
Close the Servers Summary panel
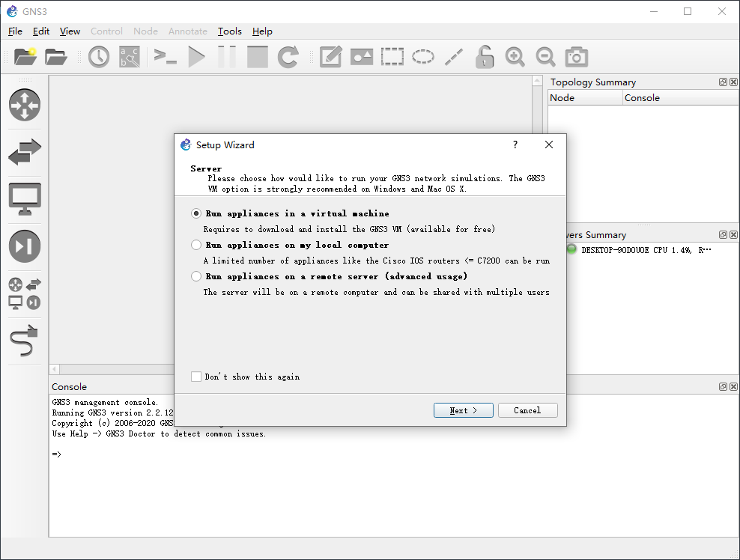tap(733, 234)
